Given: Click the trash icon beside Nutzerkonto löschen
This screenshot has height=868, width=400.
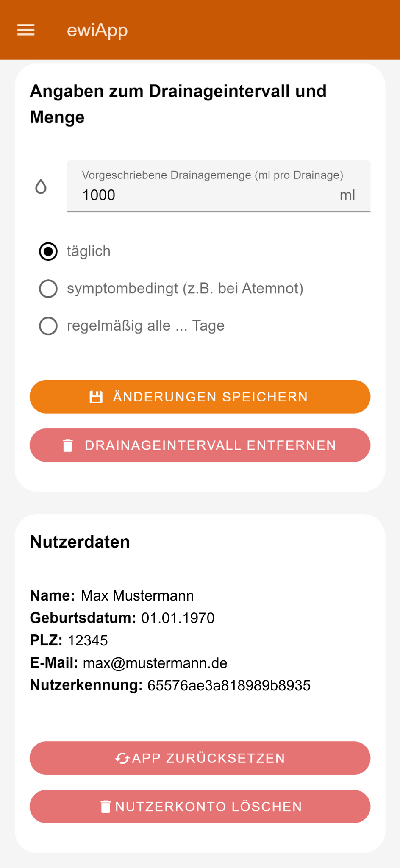Looking at the screenshot, I should [x=106, y=807].
